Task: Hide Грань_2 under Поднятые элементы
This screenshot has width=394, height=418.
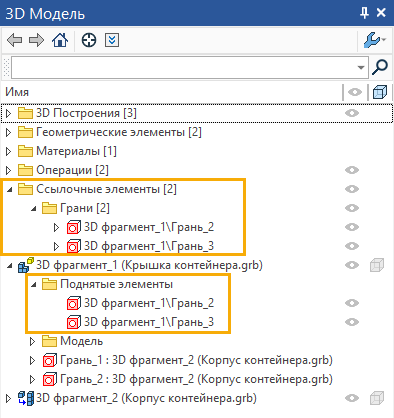Action: point(352,303)
